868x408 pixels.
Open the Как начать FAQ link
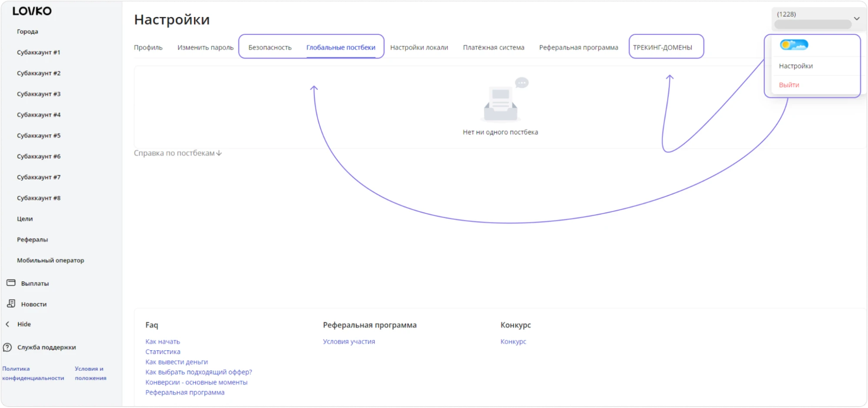click(162, 342)
